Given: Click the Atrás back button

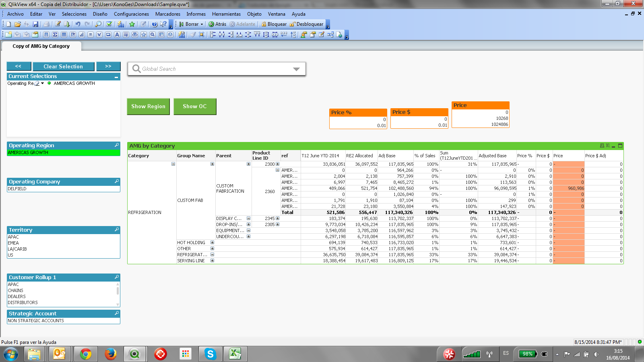Looking at the screenshot, I should [217, 24].
